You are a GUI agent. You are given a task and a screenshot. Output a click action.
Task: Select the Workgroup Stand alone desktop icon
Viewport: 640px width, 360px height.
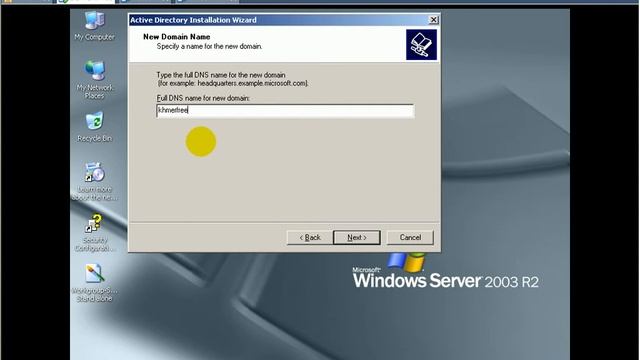click(x=94, y=283)
